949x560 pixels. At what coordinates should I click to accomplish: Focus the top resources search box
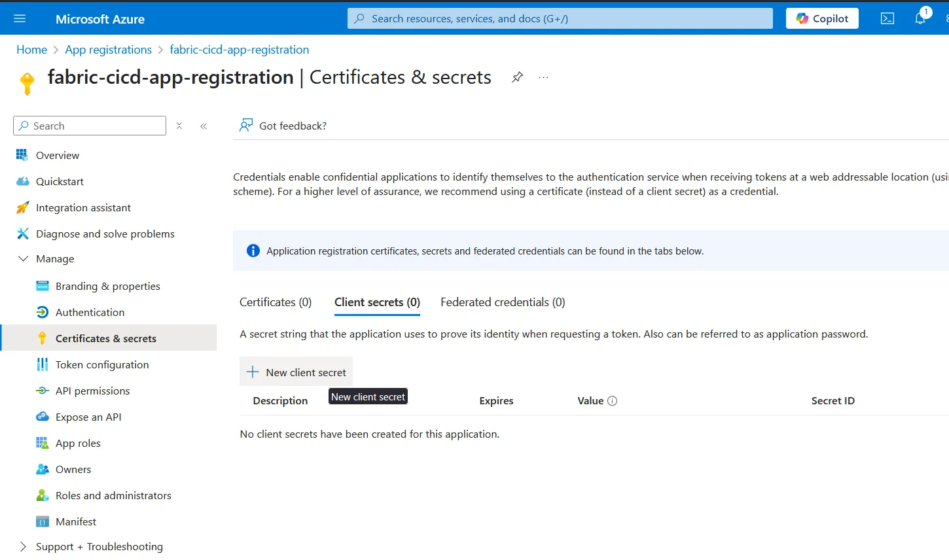pyautogui.click(x=560, y=18)
